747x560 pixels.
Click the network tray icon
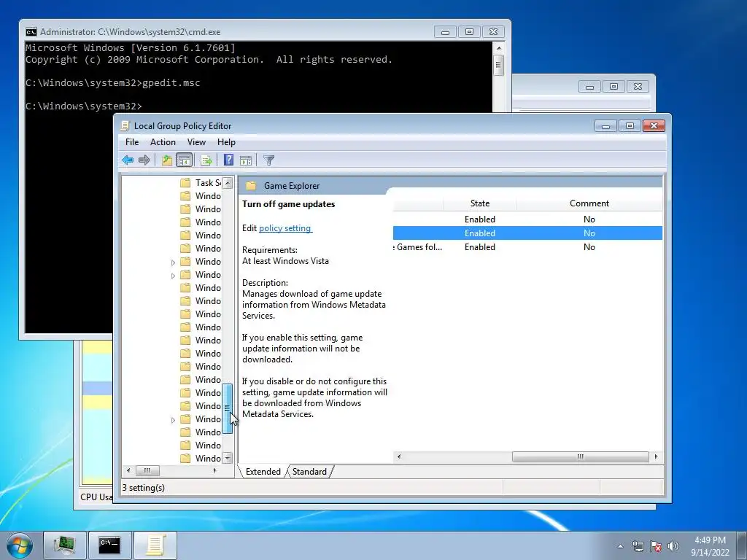tap(638, 546)
